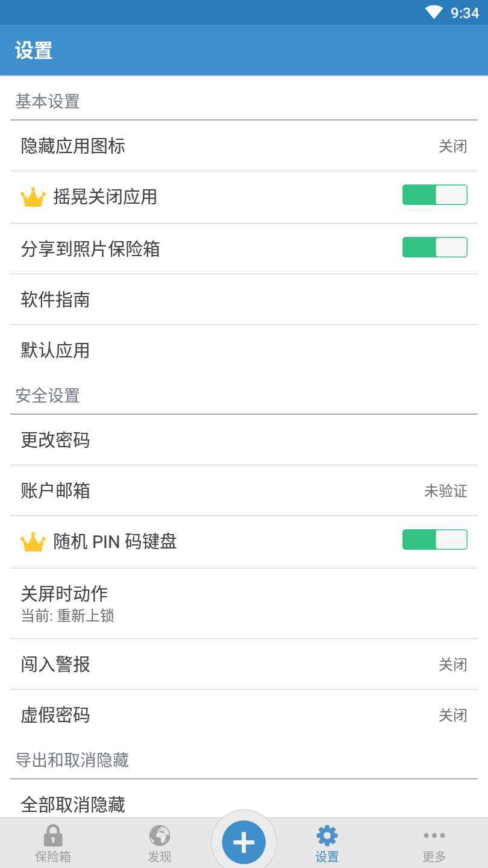Tap the Wi-Fi status bar icon
Viewport: 488px width, 868px height.
point(434,13)
